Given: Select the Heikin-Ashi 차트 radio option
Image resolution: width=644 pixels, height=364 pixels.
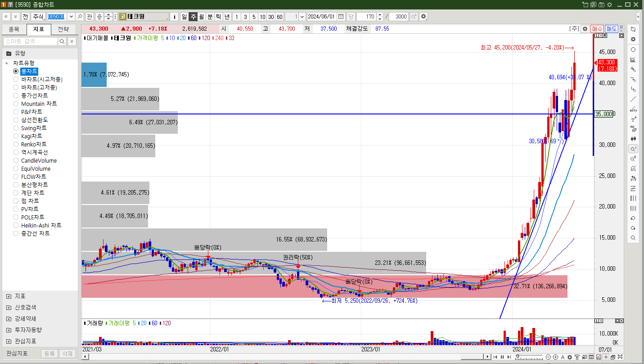Looking at the screenshot, I should tap(16, 225).
